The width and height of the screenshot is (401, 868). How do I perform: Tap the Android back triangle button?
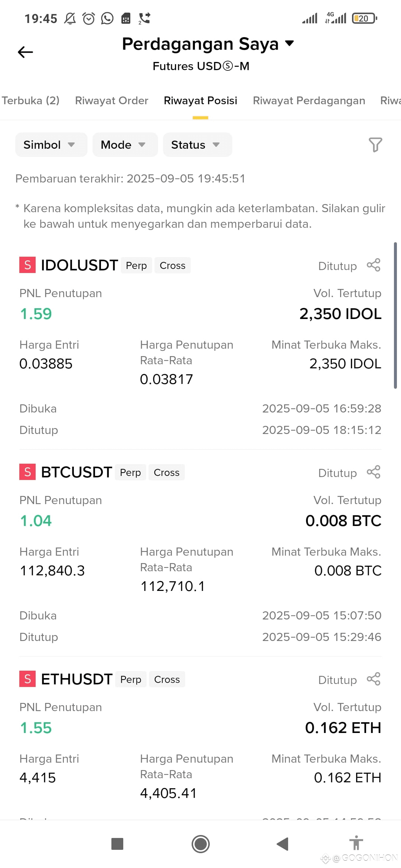pyautogui.click(x=283, y=844)
